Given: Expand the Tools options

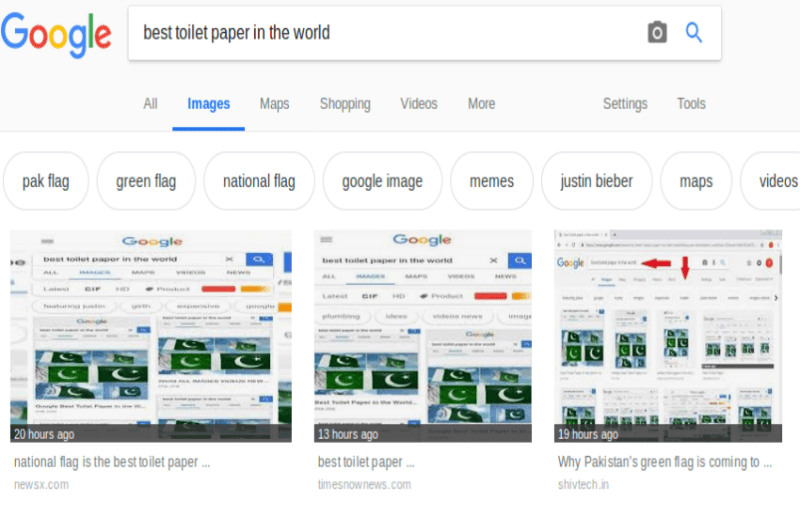Looking at the screenshot, I should click(691, 104).
